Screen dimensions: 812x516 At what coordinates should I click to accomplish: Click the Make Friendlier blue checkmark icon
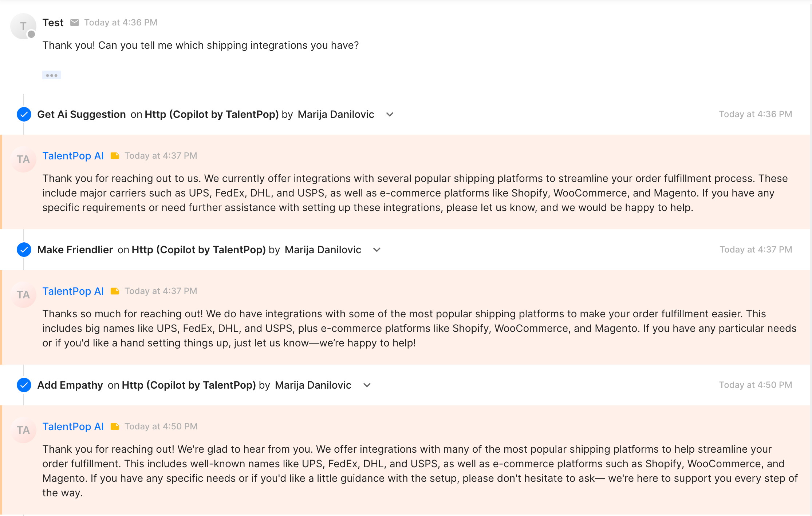[24, 250]
